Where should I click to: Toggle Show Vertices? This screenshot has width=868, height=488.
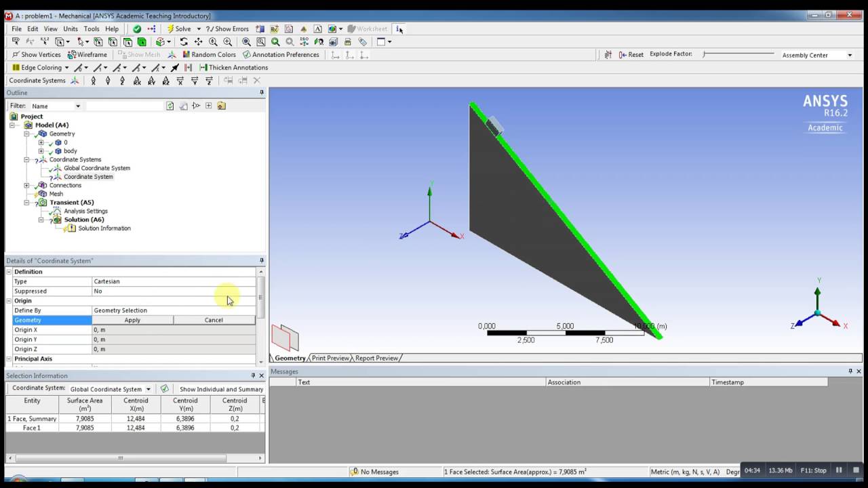(36, 55)
